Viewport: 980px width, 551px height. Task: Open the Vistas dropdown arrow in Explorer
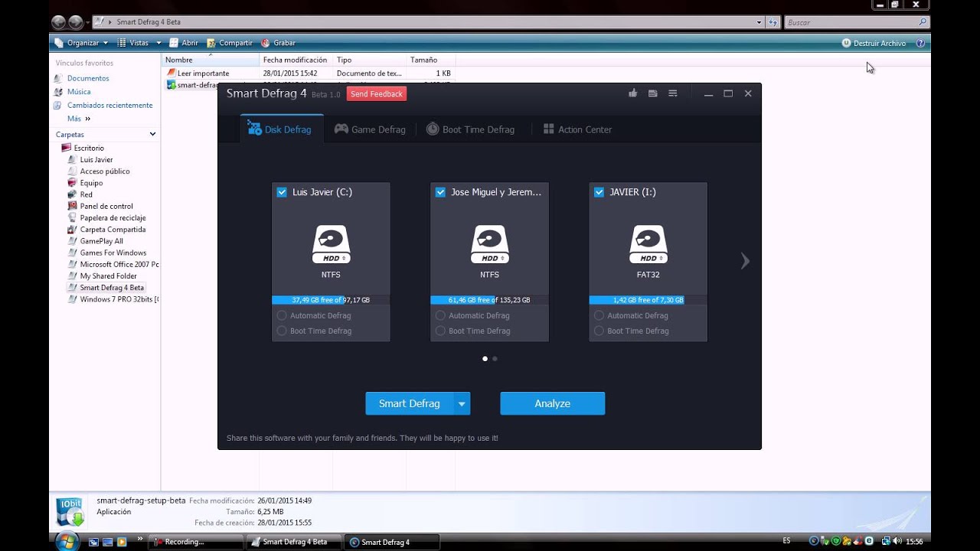[x=158, y=43]
